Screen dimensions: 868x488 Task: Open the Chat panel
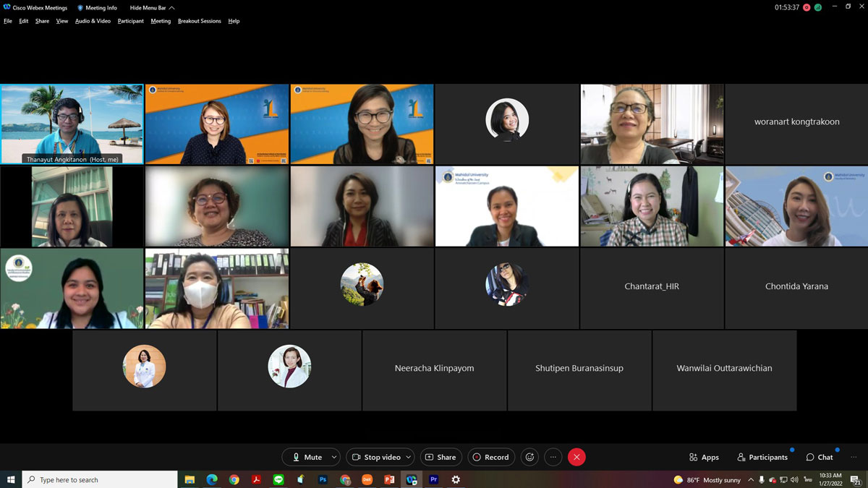[820, 457]
